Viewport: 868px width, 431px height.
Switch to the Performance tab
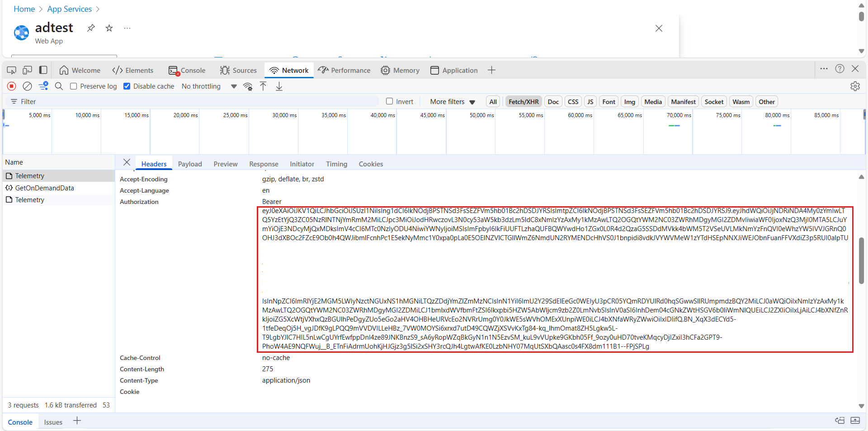(x=344, y=70)
